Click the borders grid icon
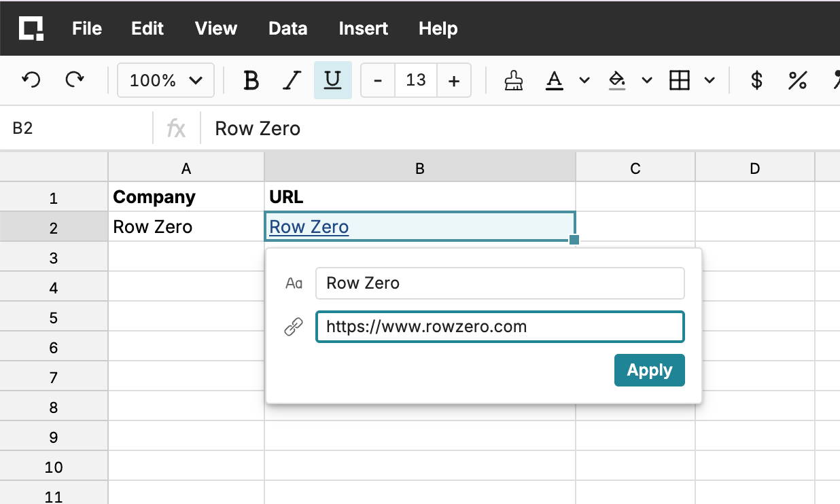Screen dimensions: 840x504 (x=680, y=81)
